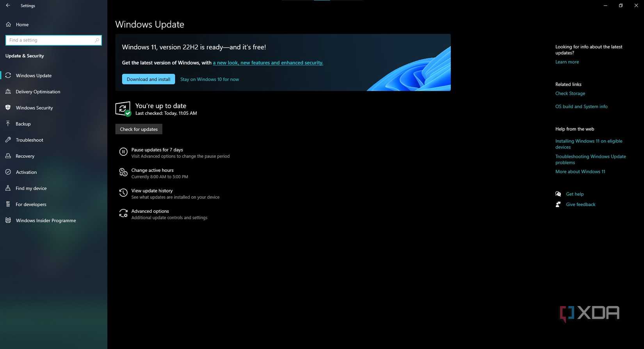The image size is (644, 349).
Task: Click the pause icon beside Pause updates
Action: 123,152
